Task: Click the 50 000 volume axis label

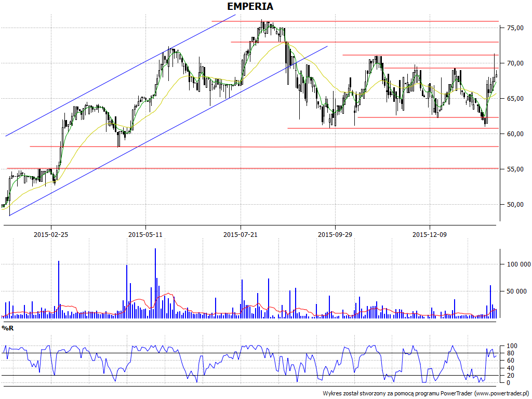Action: point(517,291)
